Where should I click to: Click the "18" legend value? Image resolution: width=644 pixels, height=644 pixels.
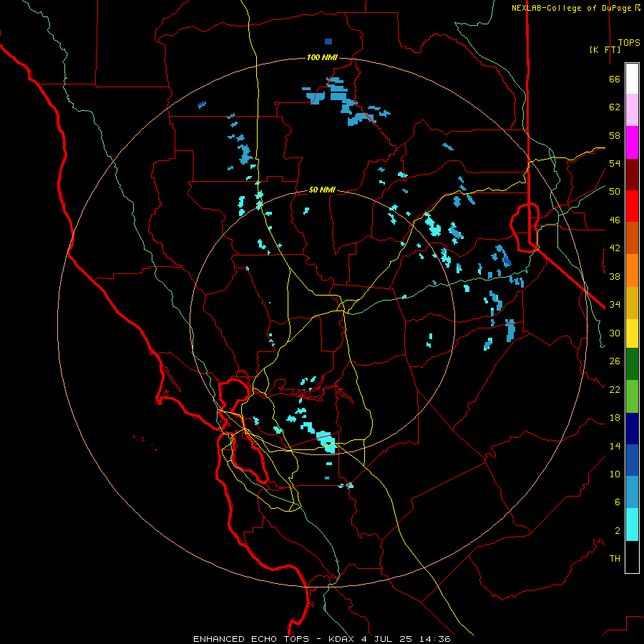615,418
